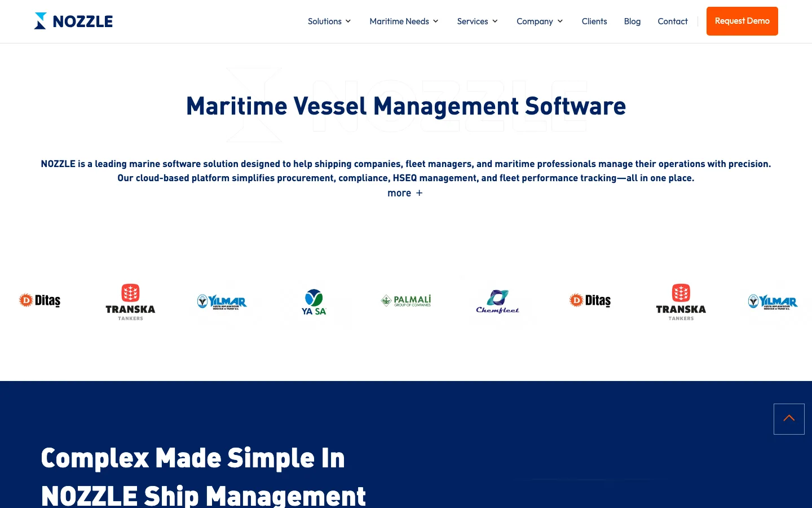
Task: Click the 'Complex Made Simple In' heading
Action: [193, 458]
